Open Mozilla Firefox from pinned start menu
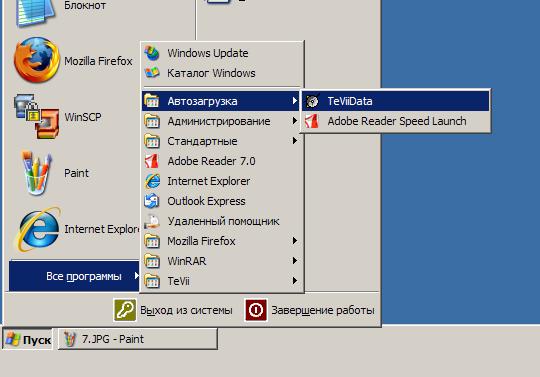The image size is (540, 377). pyautogui.click(x=73, y=61)
